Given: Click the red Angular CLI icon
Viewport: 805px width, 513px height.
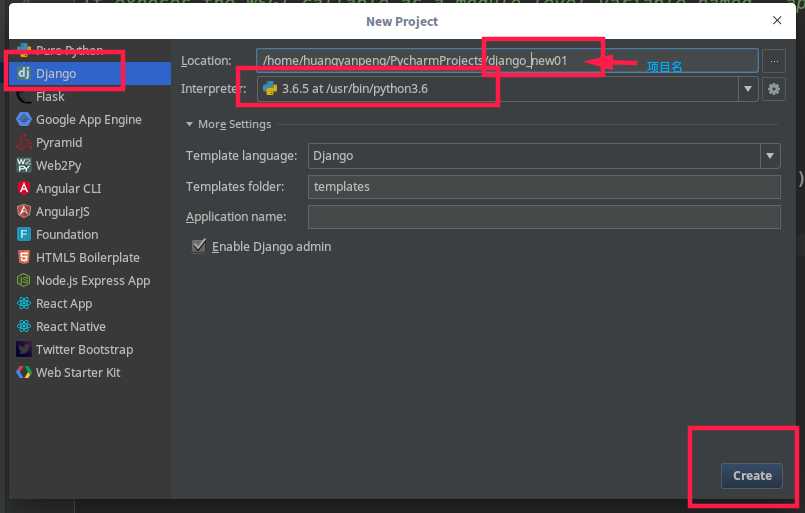Looking at the screenshot, I should coord(24,188).
